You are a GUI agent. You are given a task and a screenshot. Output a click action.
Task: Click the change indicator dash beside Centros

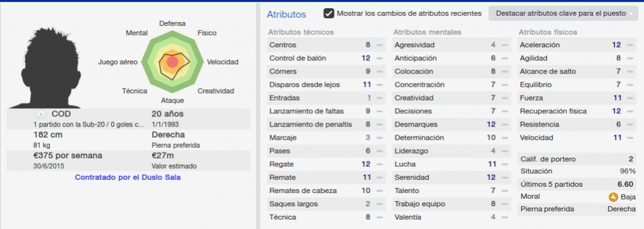379,45
